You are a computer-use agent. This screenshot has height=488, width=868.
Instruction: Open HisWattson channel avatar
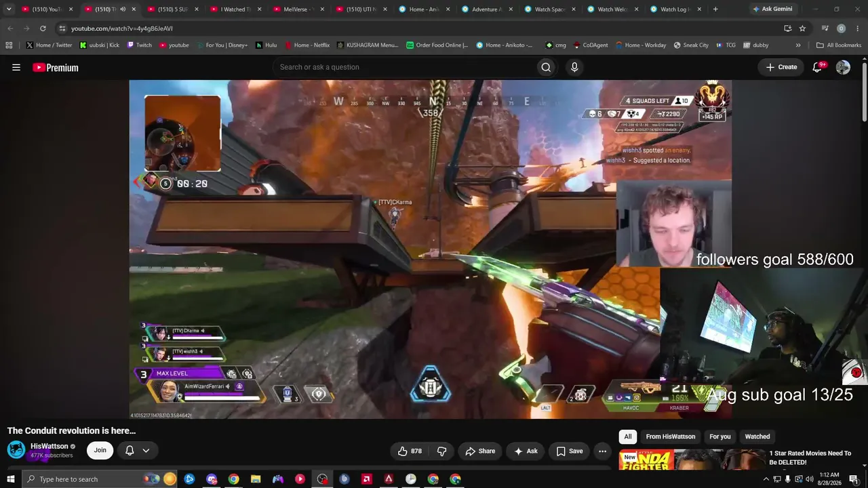coord(16,450)
